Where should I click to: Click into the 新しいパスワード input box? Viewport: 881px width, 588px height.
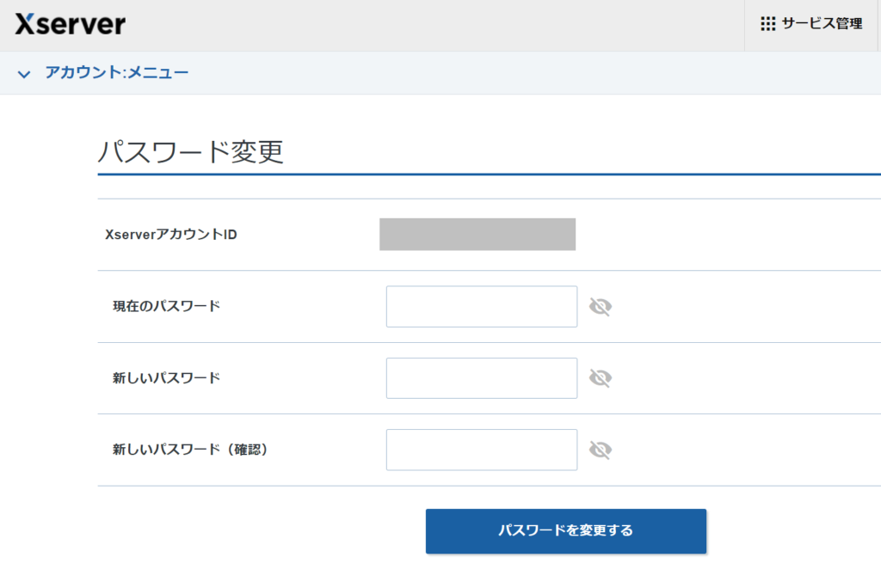pos(481,378)
